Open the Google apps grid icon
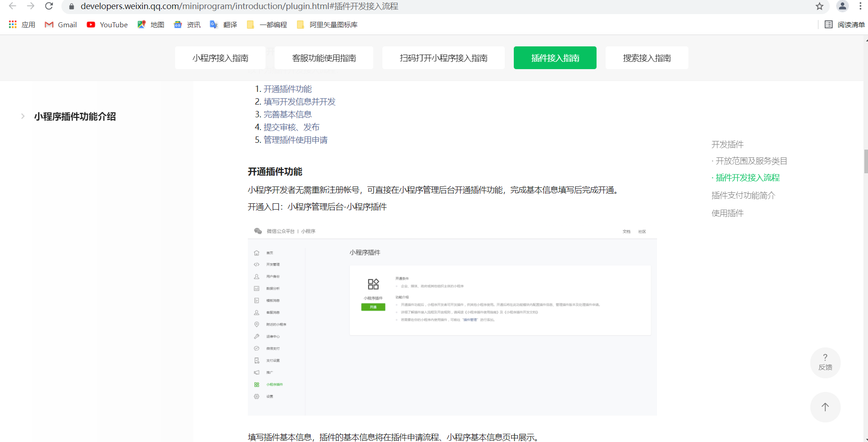868x442 pixels. pyautogui.click(x=12, y=25)
